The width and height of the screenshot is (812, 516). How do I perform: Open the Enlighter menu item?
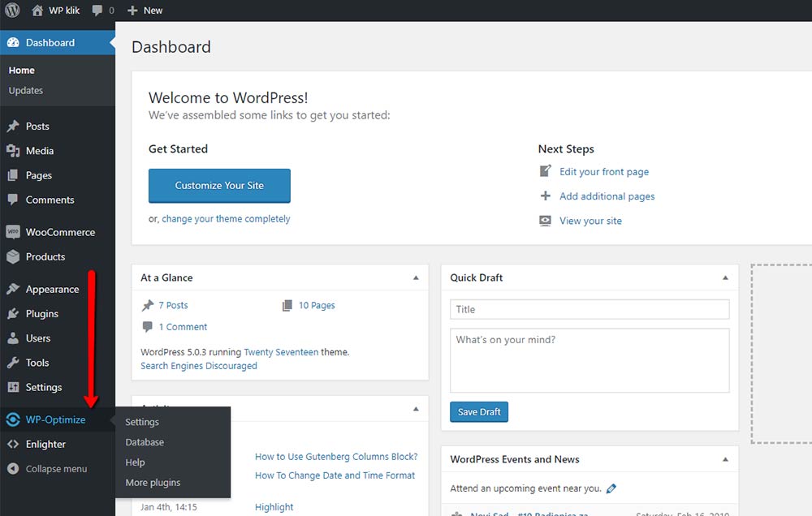click(58, 444)
